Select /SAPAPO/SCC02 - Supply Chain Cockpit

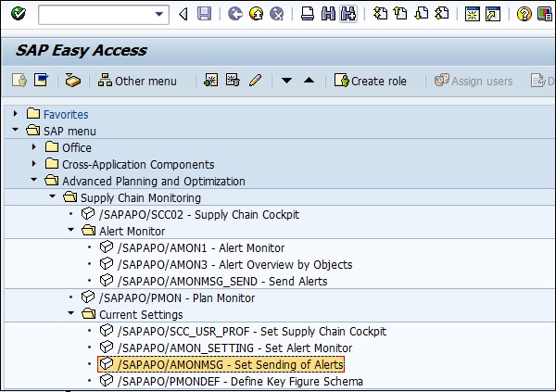tap(199, 215)
